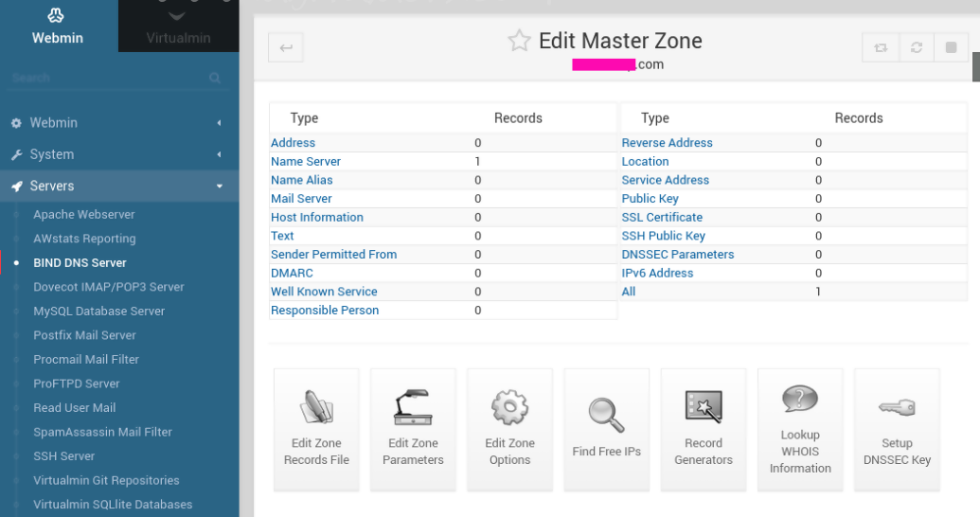980x517 pixels.
Task: Select Apache Webserver in the sidebar
Action: tap(84, 215)
